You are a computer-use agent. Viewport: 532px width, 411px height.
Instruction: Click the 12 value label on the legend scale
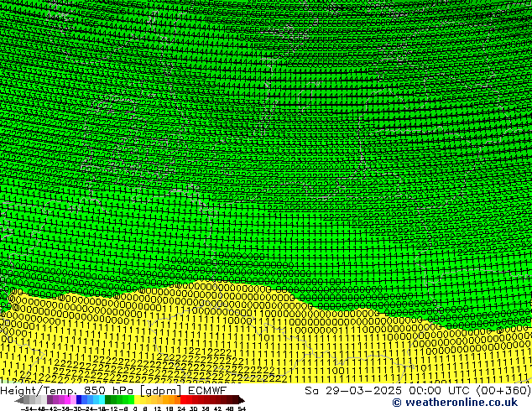pyautogui.click(x=157, y=408)
